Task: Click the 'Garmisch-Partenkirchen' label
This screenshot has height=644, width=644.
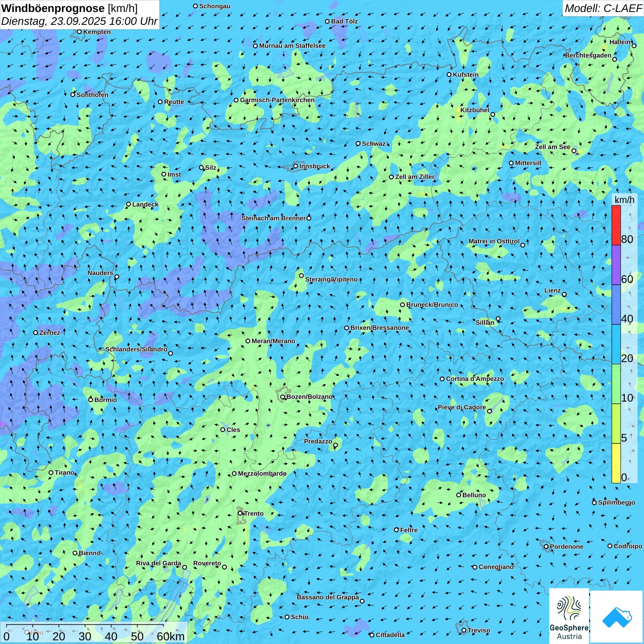Action: point(277,100)
